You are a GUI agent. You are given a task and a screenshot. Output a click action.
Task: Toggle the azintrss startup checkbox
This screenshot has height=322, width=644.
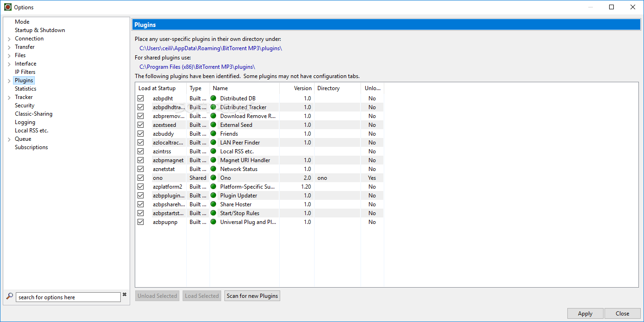coord(141,151)
